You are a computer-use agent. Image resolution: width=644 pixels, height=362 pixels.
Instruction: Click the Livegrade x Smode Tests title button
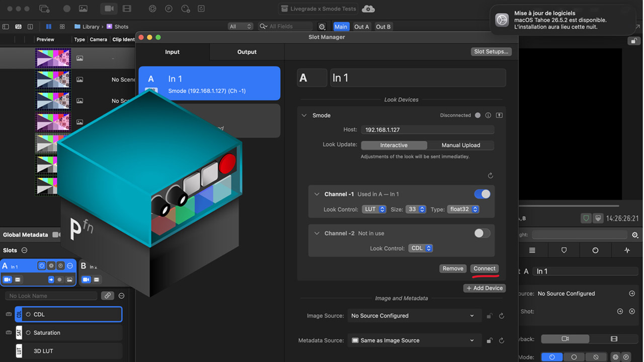pos(319,9)
